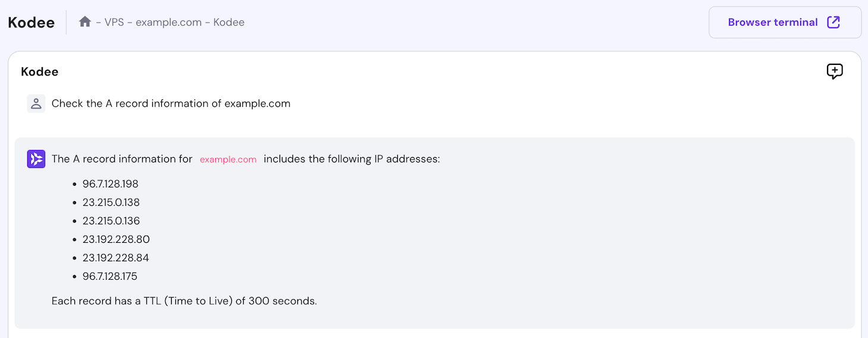Viewport: 868px width, 338px height.
Task: Click the Kodee logo in the top-left corner
Action: click(32, 23)
